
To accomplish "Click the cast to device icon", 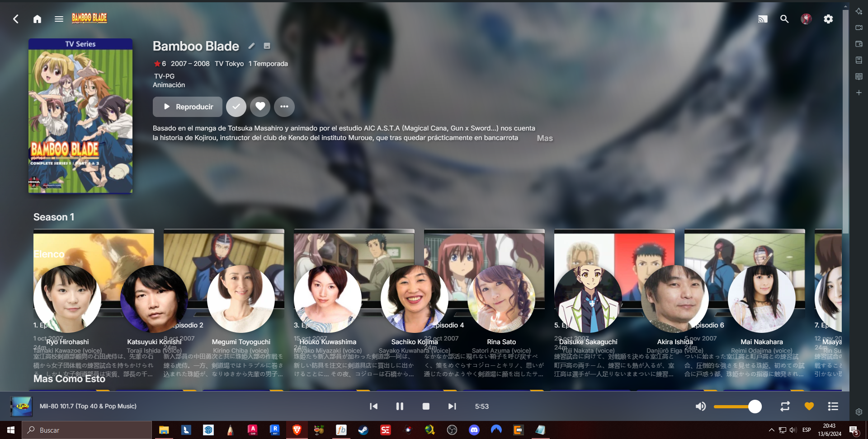I will point(763,19).
